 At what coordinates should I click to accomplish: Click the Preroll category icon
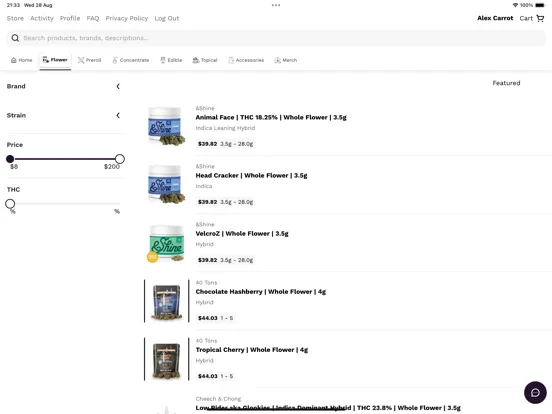[x=81, y=60]
